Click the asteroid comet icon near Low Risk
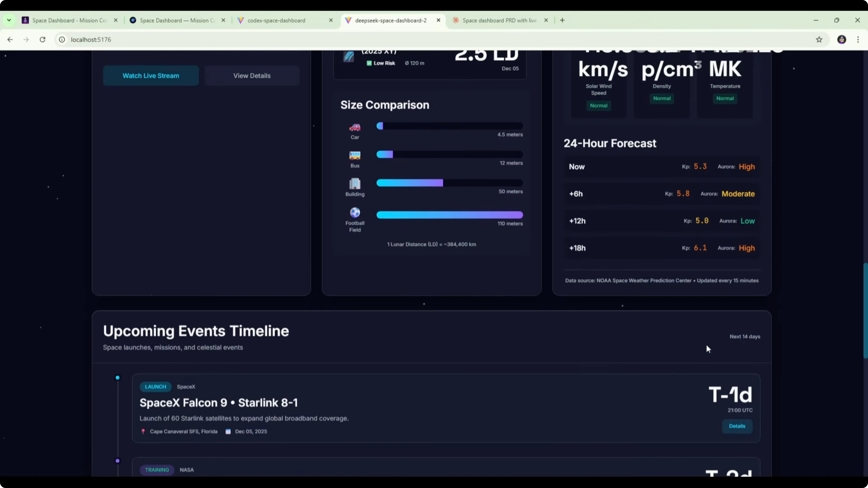Image resolution: width=868 pixels, height=488 pixels. point(348,57)
